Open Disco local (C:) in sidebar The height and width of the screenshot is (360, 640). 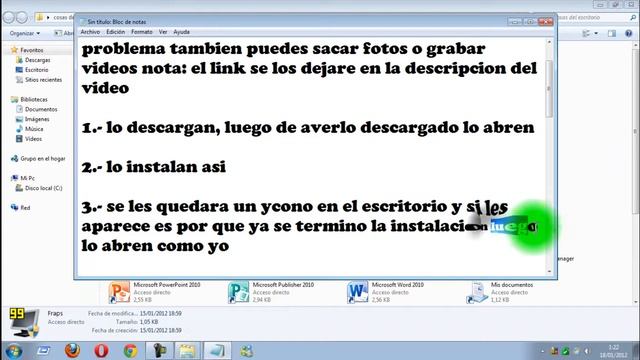[x=43, y=188]
